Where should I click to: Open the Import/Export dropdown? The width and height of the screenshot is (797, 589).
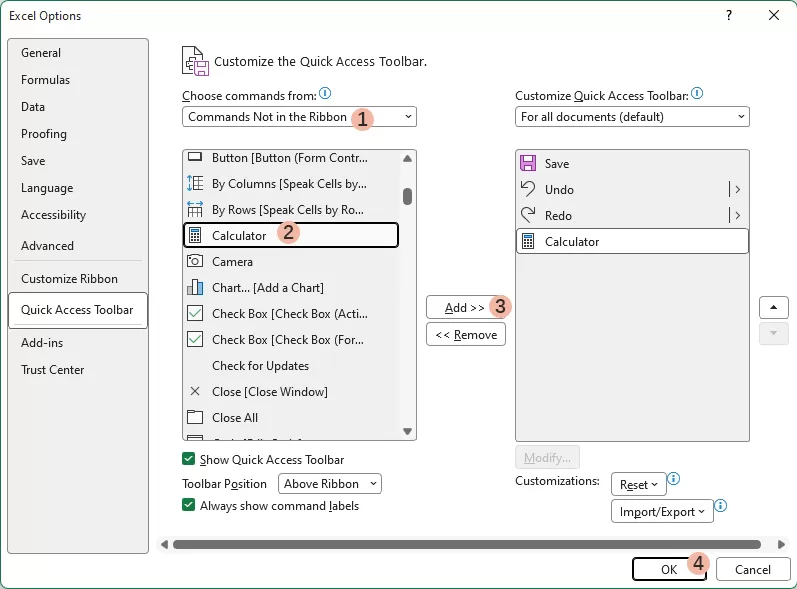click(x=662, y=512)
